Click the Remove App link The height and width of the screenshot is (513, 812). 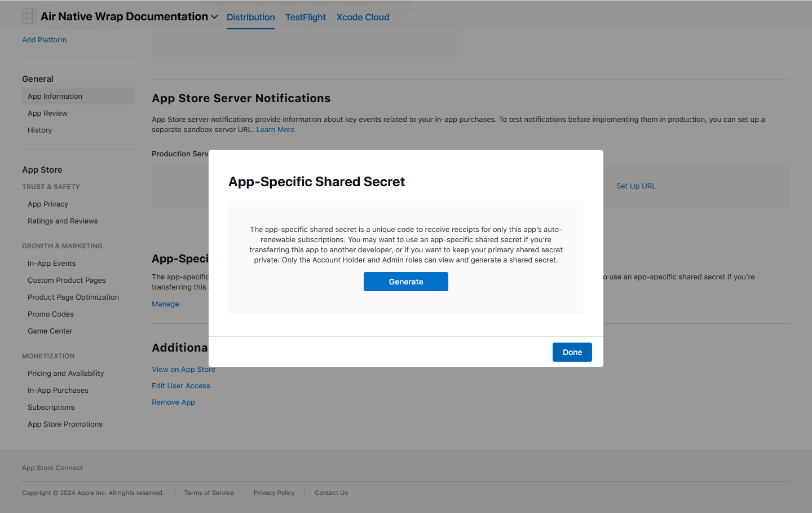(173, 402)
